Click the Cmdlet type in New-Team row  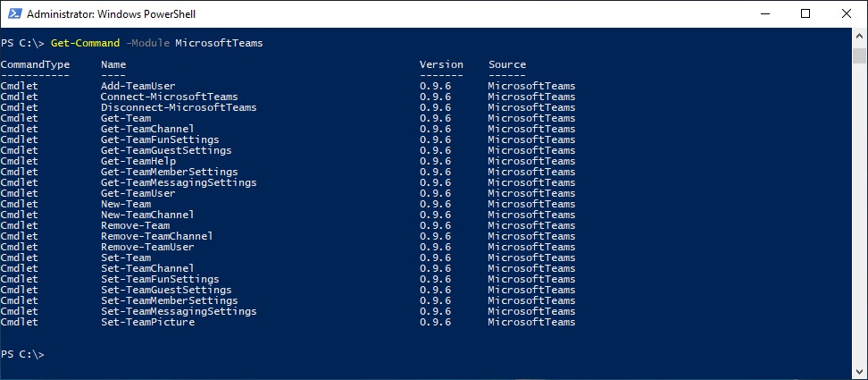(20, 204)
